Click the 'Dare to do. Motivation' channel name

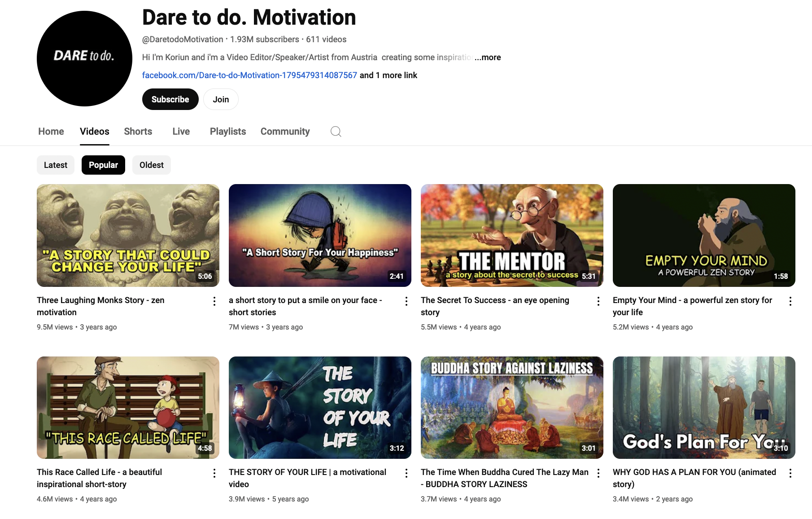[x=249, y=18]
